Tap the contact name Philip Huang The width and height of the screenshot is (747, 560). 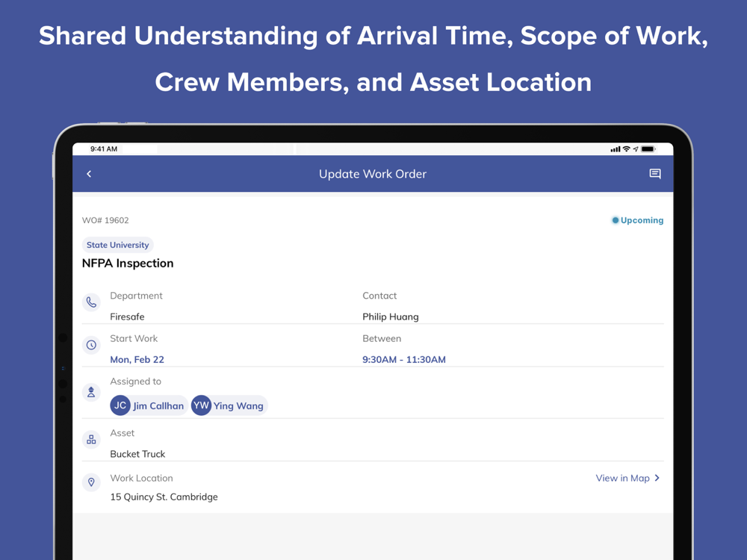391,317
